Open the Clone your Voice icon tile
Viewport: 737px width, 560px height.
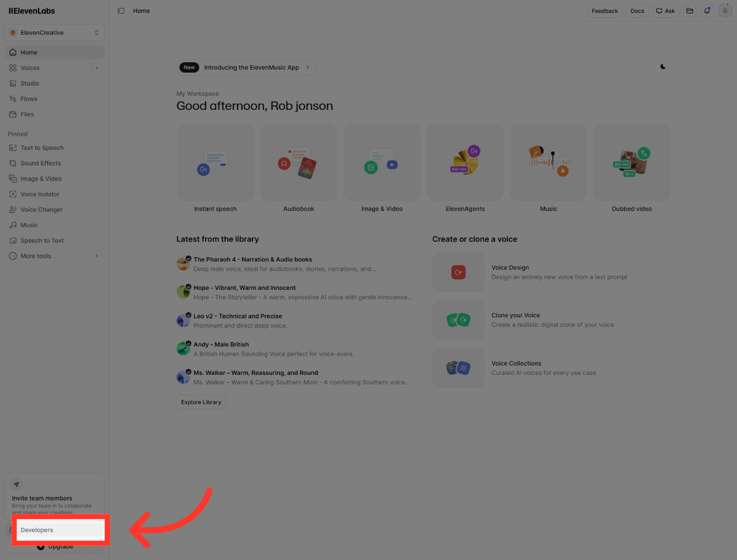click(x=458, y=320)
